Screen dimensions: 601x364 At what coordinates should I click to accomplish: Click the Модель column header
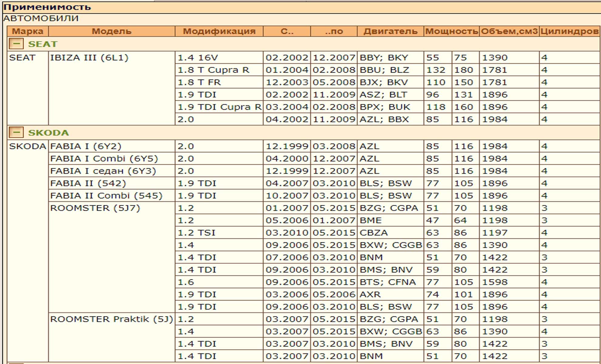(111, 31)
